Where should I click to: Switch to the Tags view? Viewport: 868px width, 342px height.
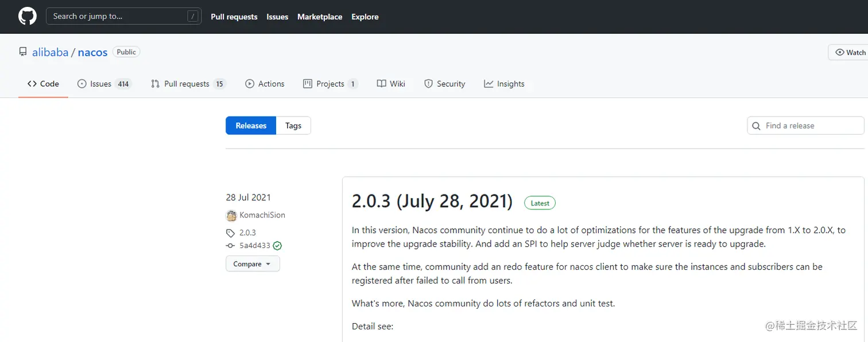tap(293, 126)
